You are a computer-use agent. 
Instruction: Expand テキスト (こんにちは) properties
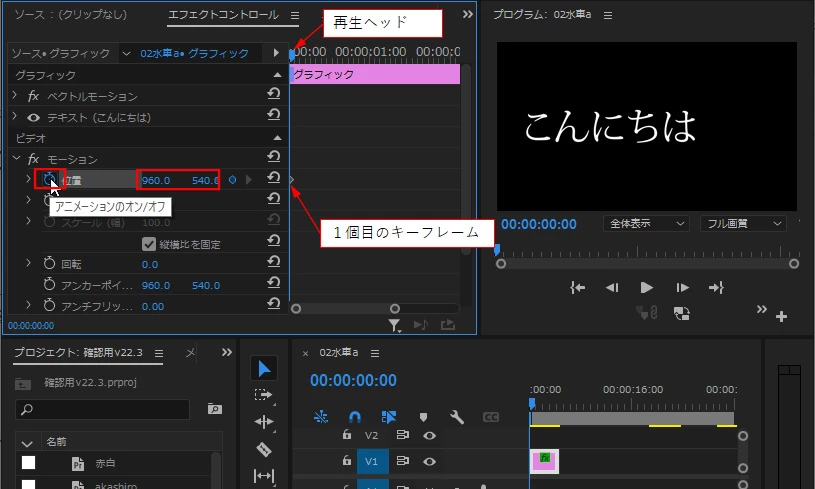click(x=15, y=115)
